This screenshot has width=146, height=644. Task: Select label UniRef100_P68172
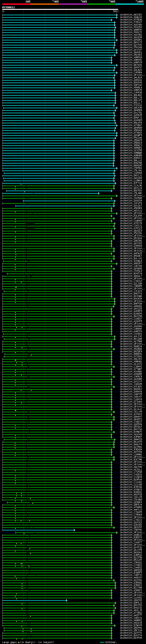tap(131, 32)
